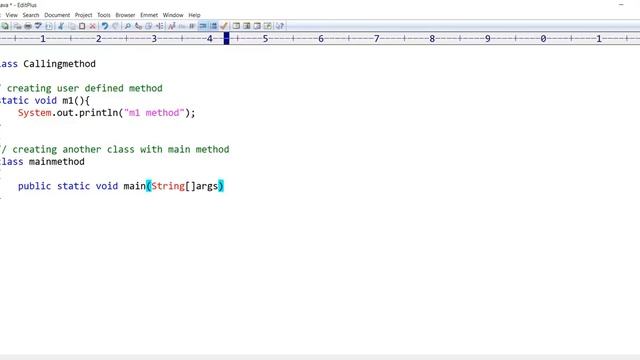This screenshot has height=360, width=640.
Task: Toggle the Word Wrap toolbar button
Action: [x=202, y=26]
